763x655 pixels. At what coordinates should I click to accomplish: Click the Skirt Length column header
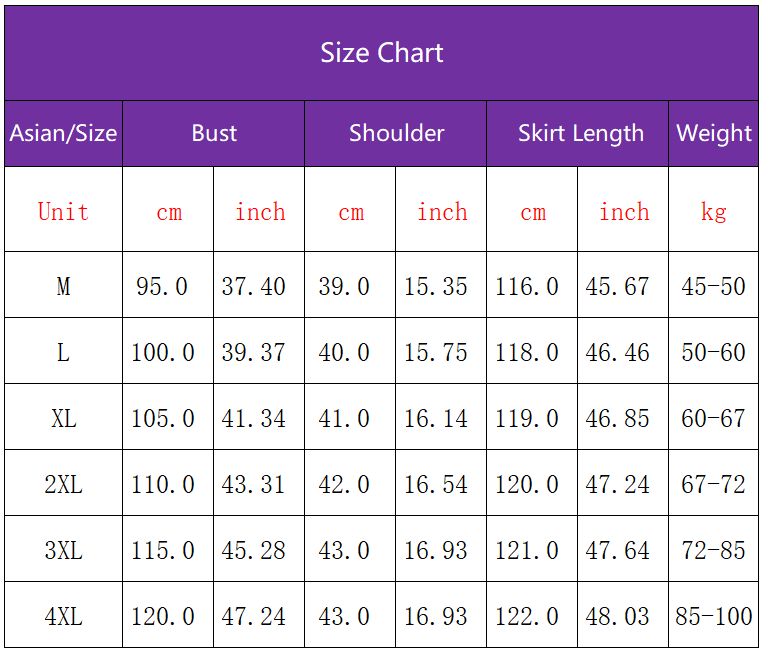tap(580, 133)
